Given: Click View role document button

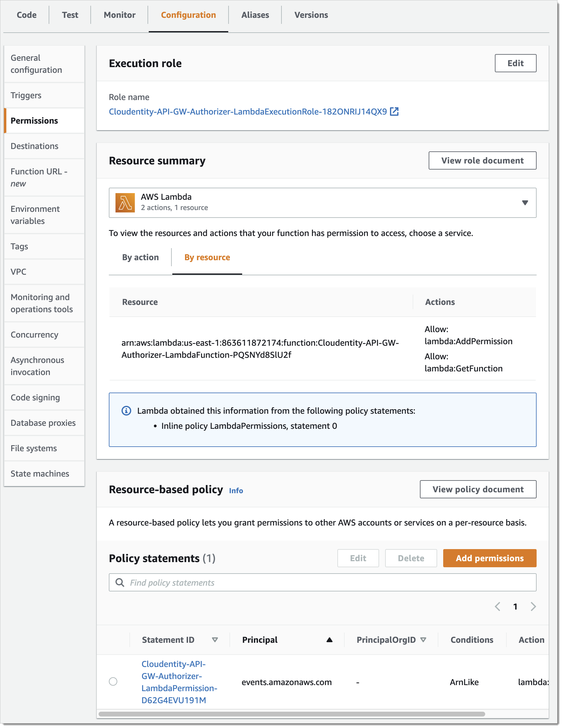Looking at the screenshot, I should coord(482,161).
